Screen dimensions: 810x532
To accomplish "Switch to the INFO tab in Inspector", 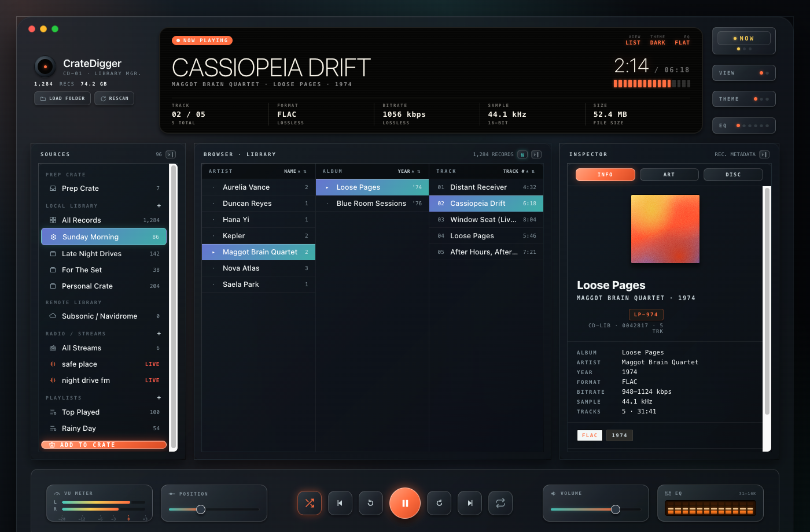I will coord(605,175).
